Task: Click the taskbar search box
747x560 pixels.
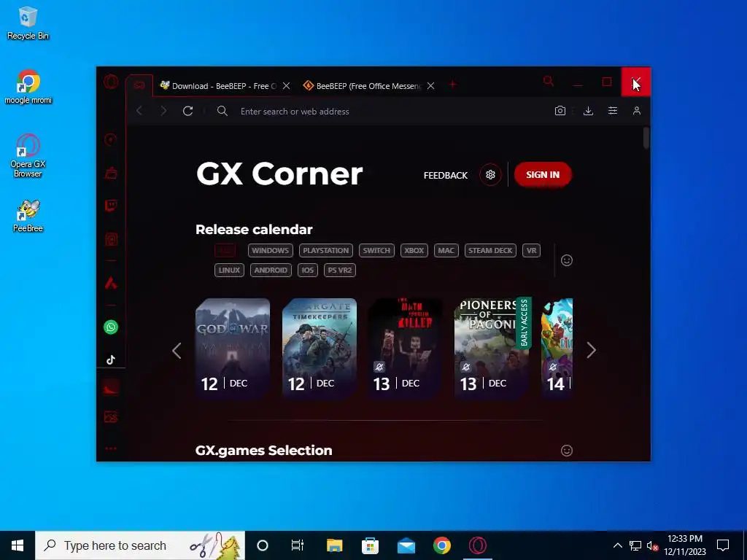Action: pyautogui.click(x=140, y=545)
